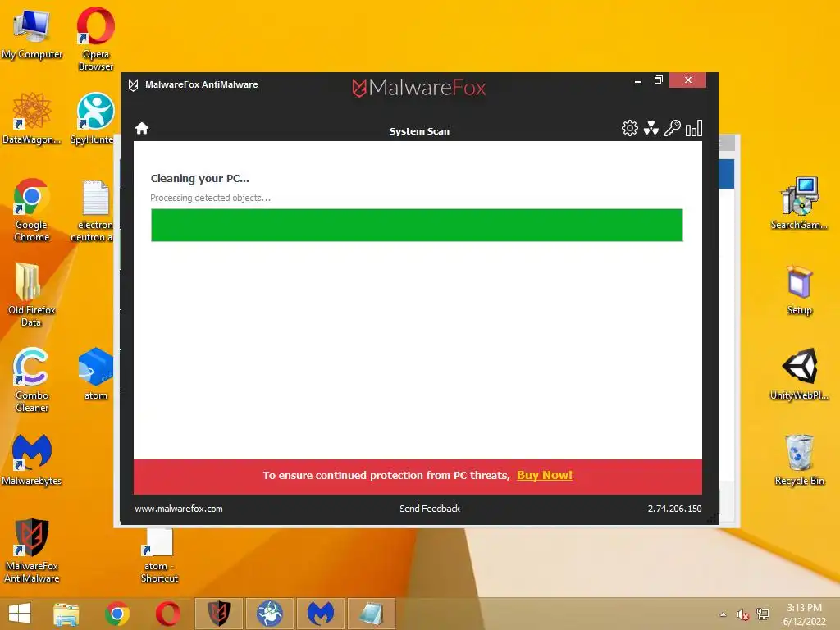The image size is (840, 630).
Task: Select Setup desktop icon
Action: tap(799, 290)
